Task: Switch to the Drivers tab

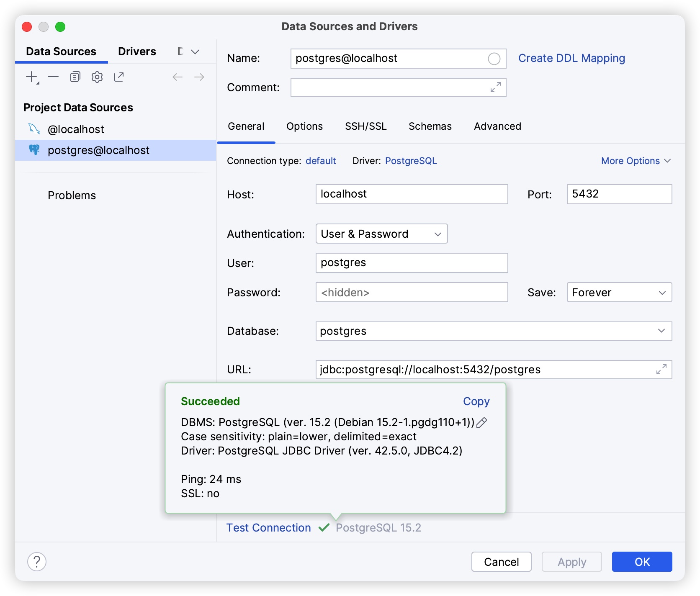Action: coord(137,51)
